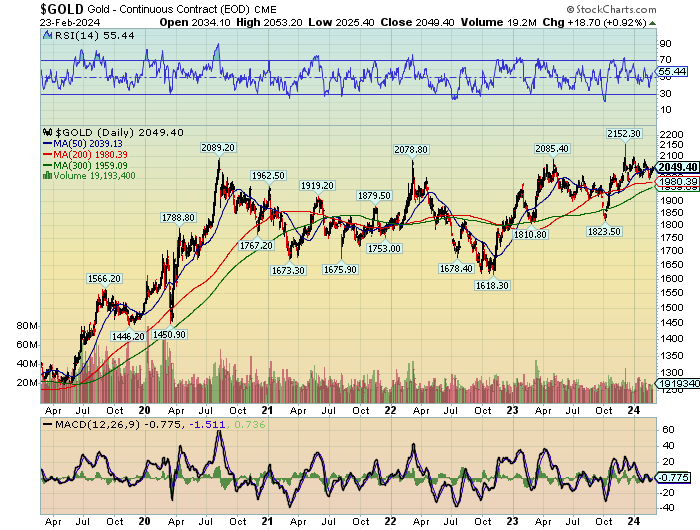Click the 2089.20 peak price annotation
Viewport: 700px width, 530px height.
(218, 148)
